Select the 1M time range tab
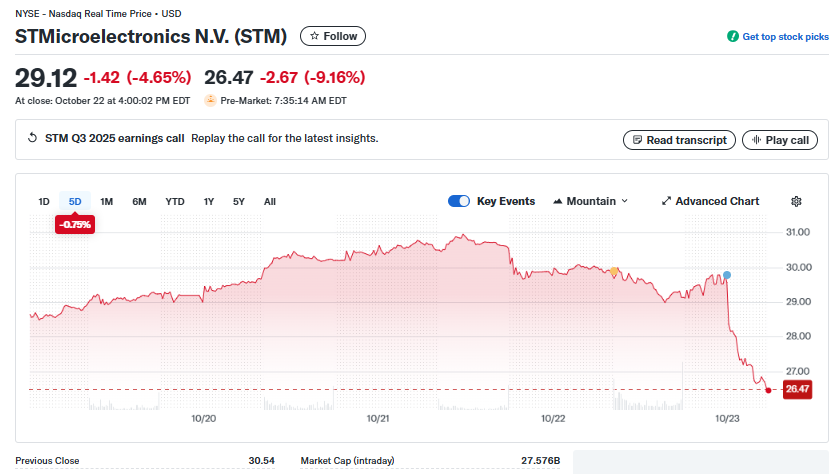Viewport: 837px width, 474px height. coord(107,201)
